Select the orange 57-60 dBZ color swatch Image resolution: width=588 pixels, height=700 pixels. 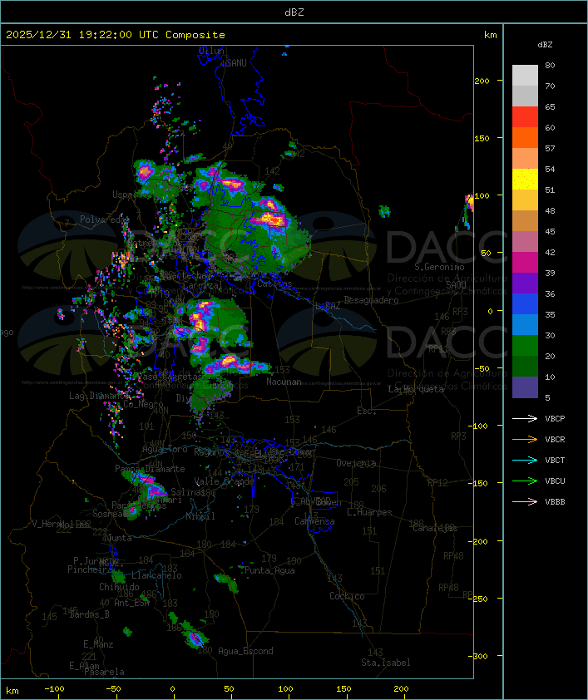pyautogui.click(x=525, y=138)
